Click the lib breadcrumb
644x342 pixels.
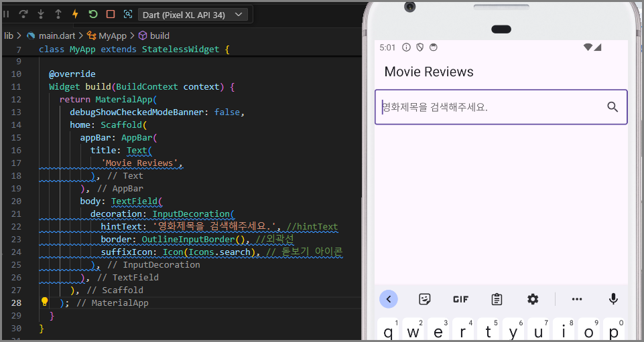[9, 35]
